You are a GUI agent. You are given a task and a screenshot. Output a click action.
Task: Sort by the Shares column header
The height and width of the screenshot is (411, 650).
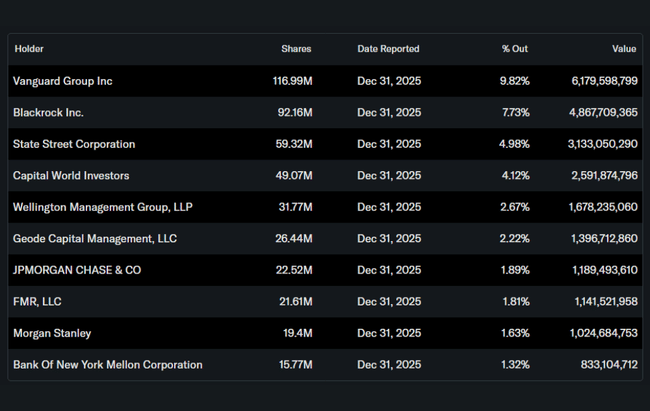pyautogui.click(x=296, y=49)
